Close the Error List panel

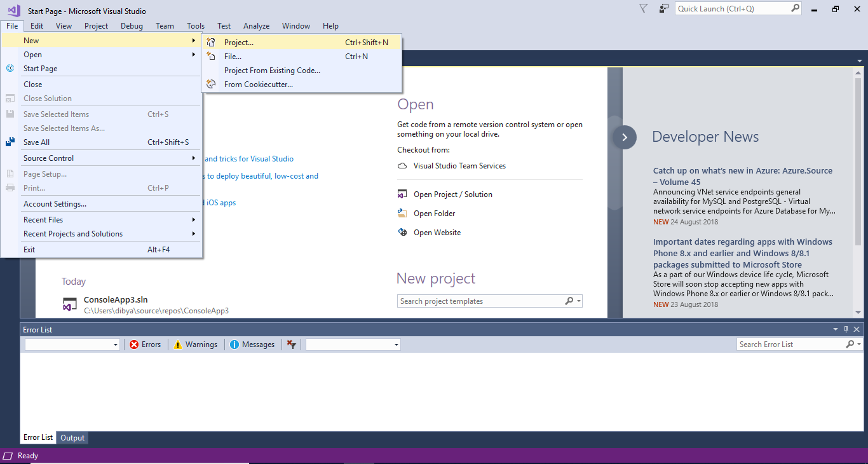point(857,329)
